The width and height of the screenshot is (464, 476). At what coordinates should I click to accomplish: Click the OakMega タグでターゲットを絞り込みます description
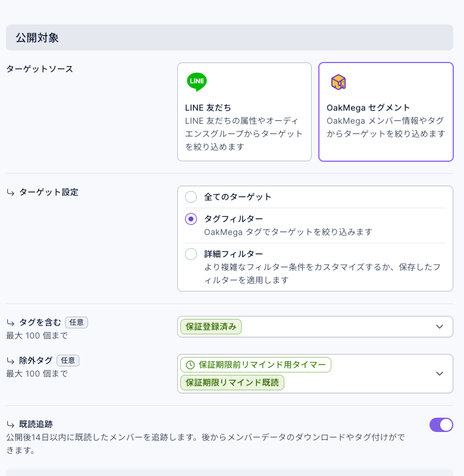click(x=288, y=232)
